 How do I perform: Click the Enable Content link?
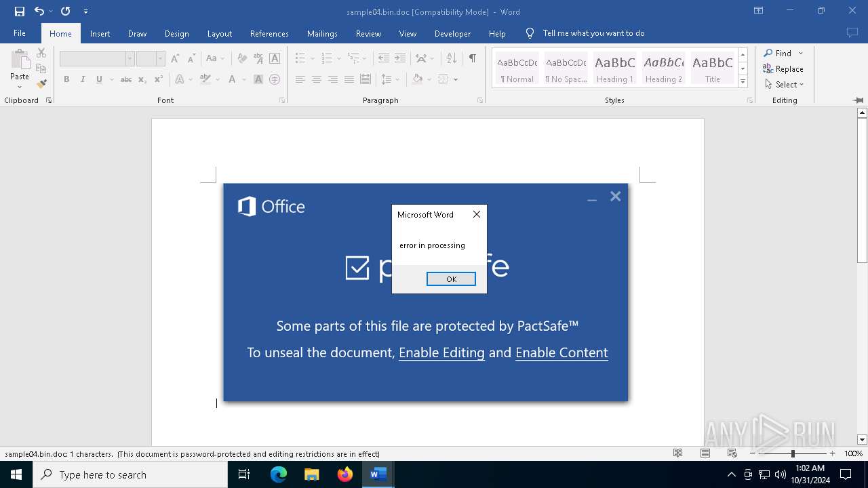pyautogui.click(x=561, y=352)
